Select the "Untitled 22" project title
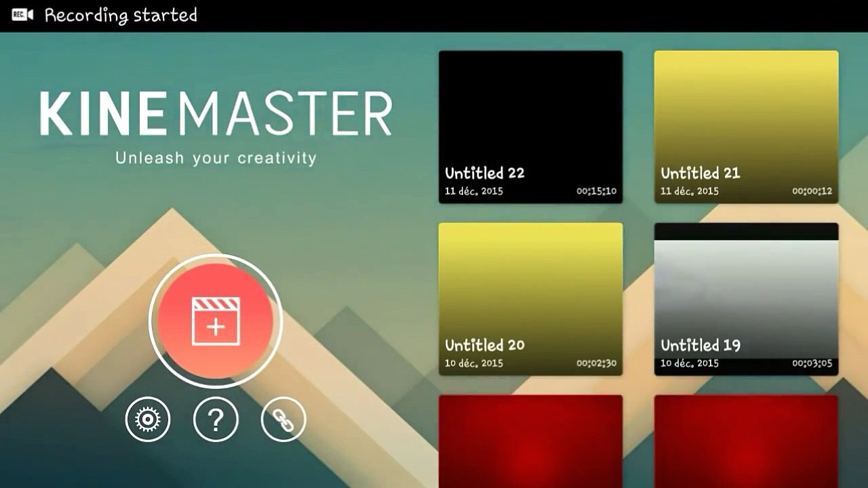868x488 pixels. 485,173
